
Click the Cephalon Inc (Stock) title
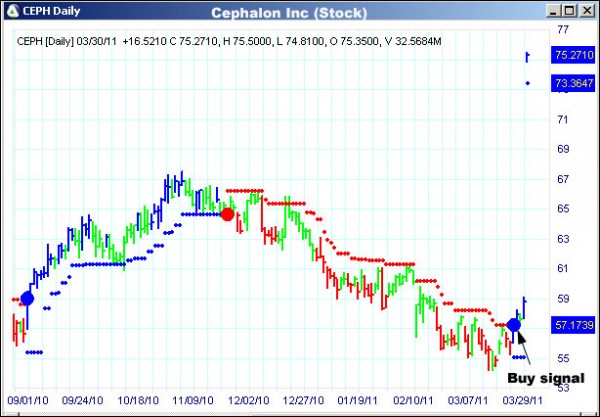pyautogui.click(x=289, y=13)
